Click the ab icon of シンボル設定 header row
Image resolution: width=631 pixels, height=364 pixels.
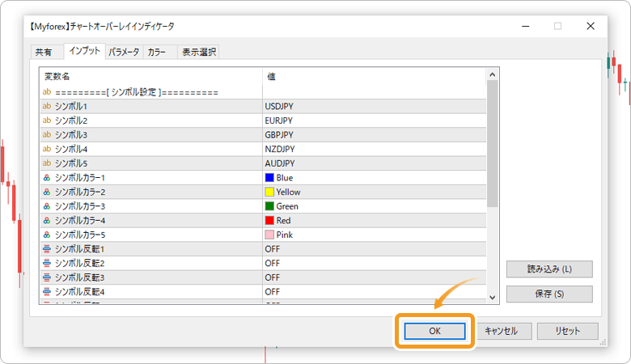tap(47, 92)
